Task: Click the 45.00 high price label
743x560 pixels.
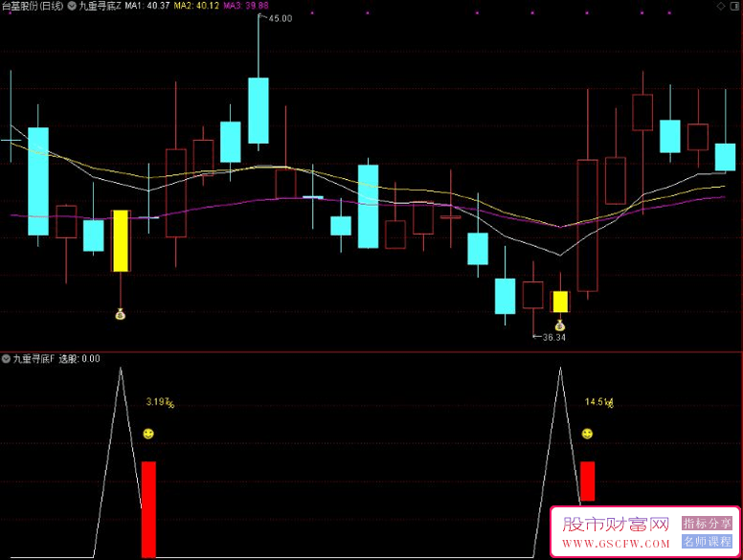Action: [280, 19]
